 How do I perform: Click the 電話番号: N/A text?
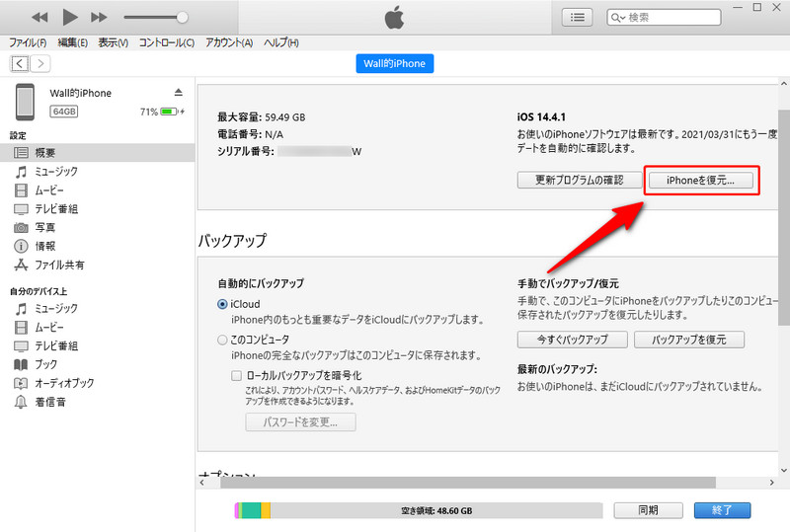coord(251,134)
